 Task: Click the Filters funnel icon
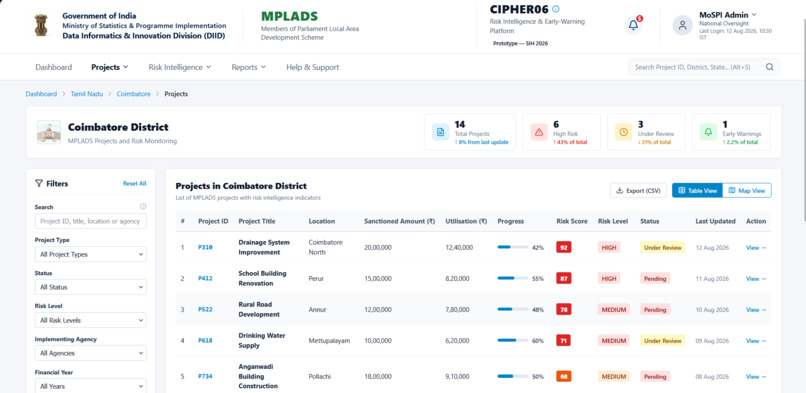click(39, 183)
